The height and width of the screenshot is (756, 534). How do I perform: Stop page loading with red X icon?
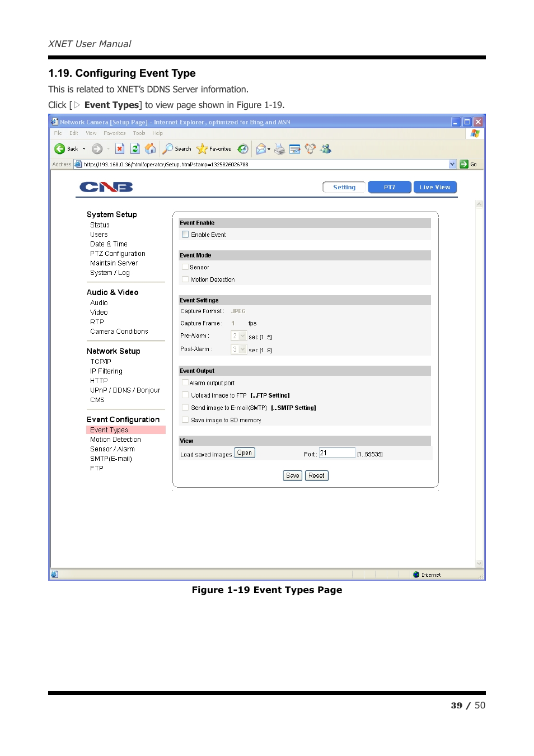point(120,148)
